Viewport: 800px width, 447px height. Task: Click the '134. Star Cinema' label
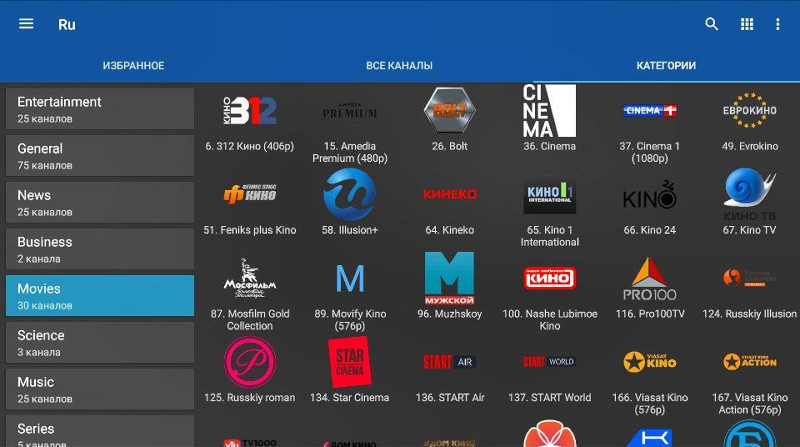pyautogui.click(x=349, y=398)
